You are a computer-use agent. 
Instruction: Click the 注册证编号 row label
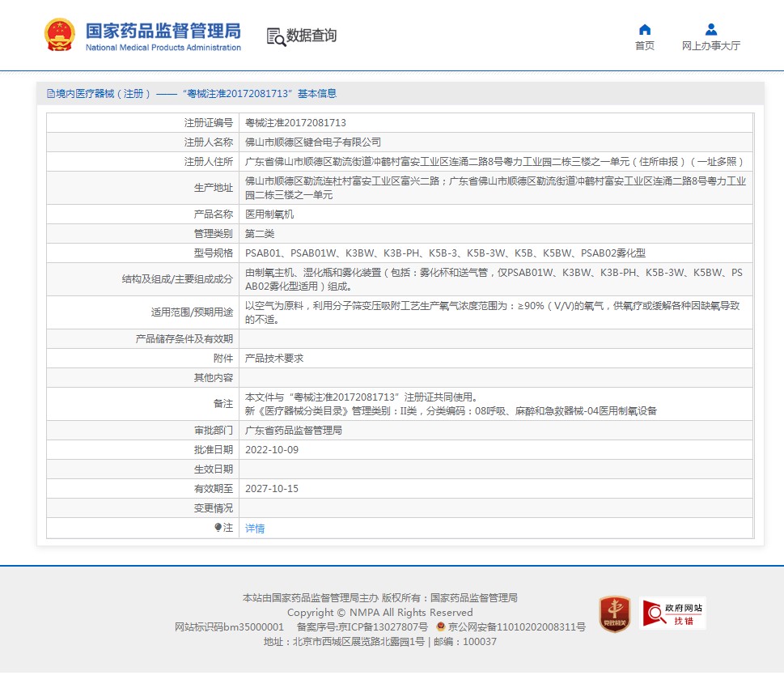click(x=209, y=122)
